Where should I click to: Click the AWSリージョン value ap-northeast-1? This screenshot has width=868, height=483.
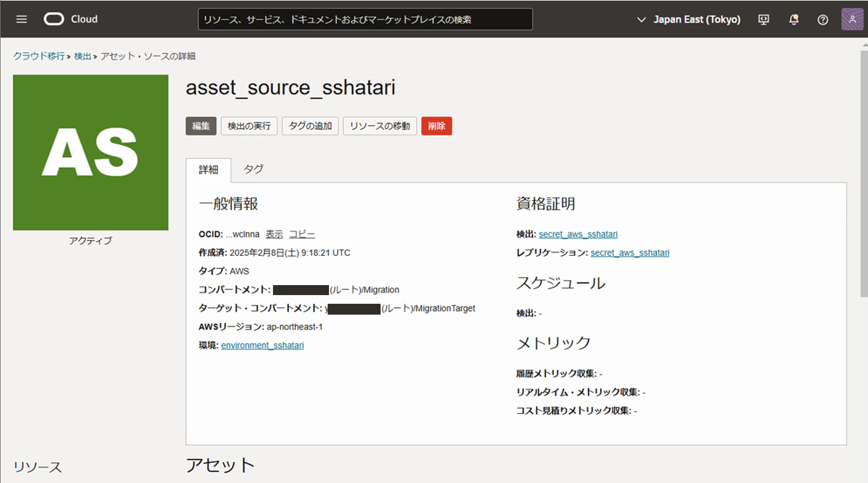click(295, 327)
